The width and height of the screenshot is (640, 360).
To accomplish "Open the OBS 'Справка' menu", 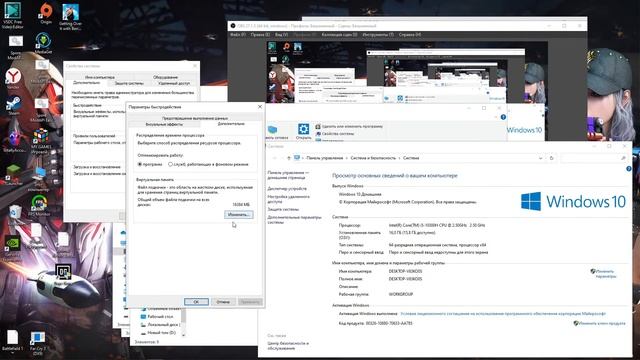I will (x=409, y=35).
